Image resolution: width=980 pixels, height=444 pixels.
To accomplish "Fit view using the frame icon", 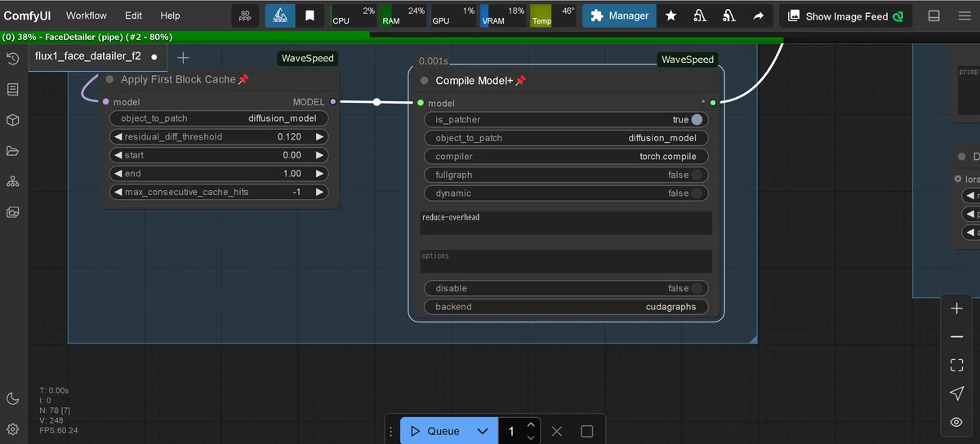I will 956,365.
